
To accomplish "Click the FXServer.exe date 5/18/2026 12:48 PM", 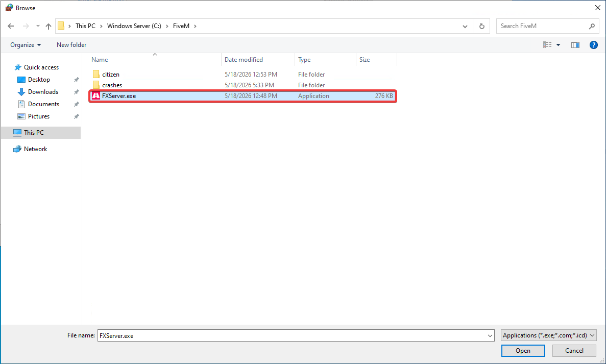I will [251, 96].
